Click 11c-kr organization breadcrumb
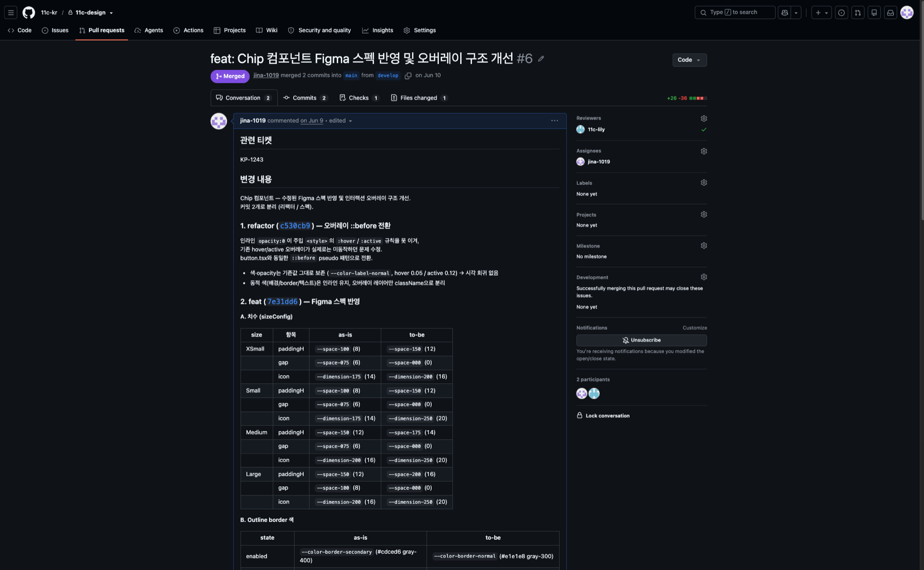The height and width of the screenshot is (570, 924). click(49, 13)
